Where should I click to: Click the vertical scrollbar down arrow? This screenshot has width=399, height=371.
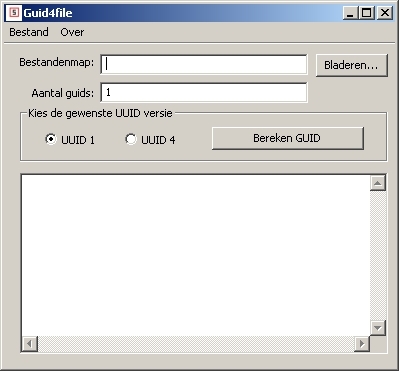378,328
